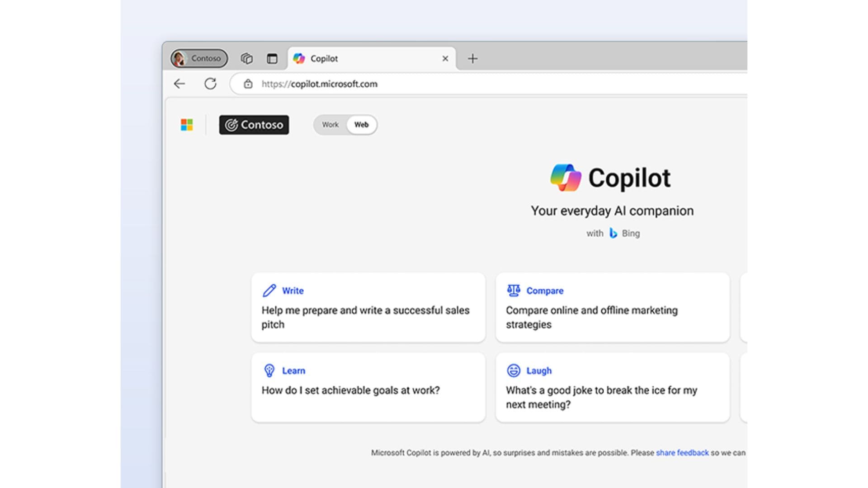Select the Web toggle option
This screenshot has width=868, height=488.
pyautogui.click(x=361, y=125)
